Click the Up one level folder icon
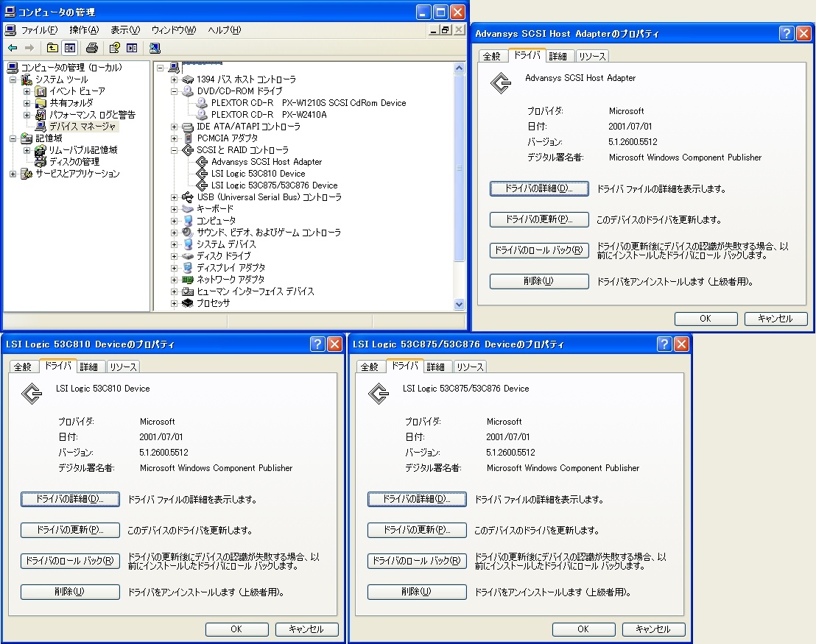 52,48
